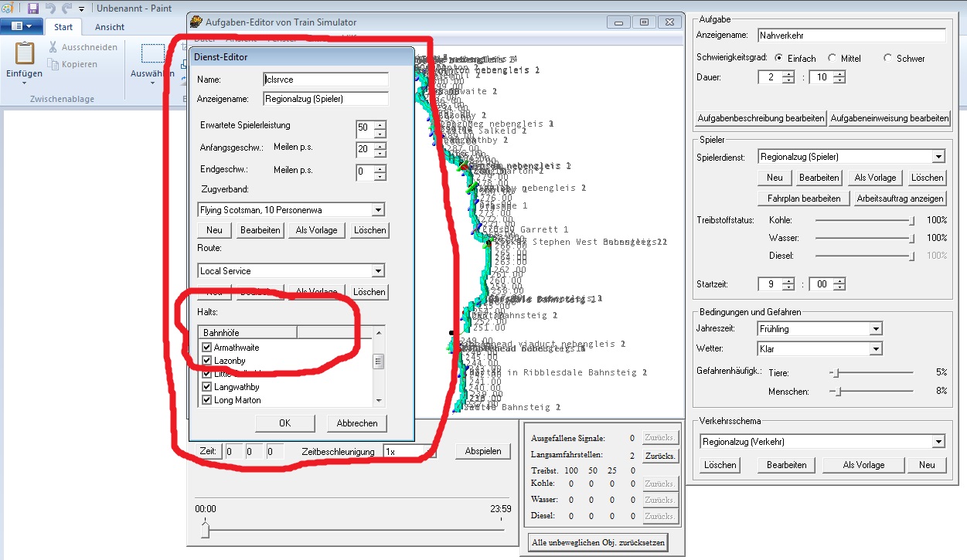Click the Auswählen selection rectangle icon
The height and width of the screenshot is (560, 967).
click(153, 53)
